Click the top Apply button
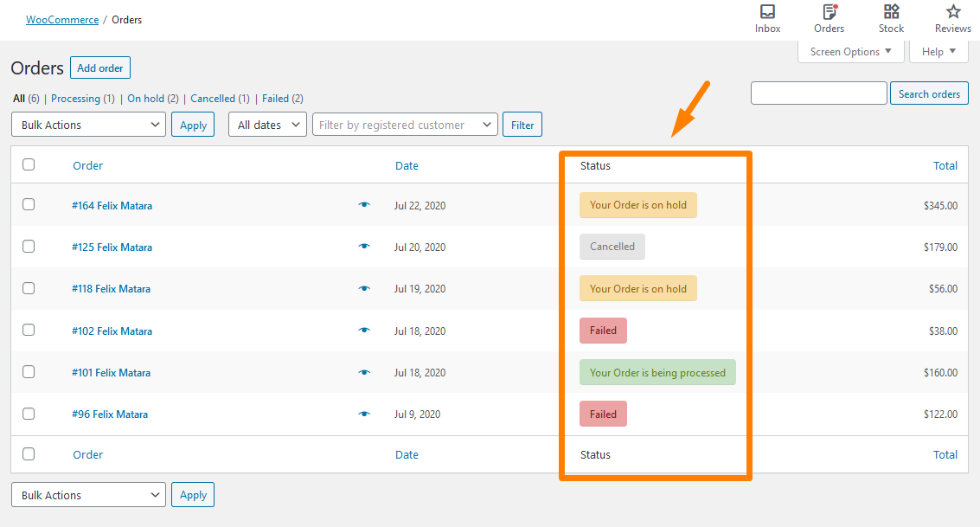 click(193, 125)
